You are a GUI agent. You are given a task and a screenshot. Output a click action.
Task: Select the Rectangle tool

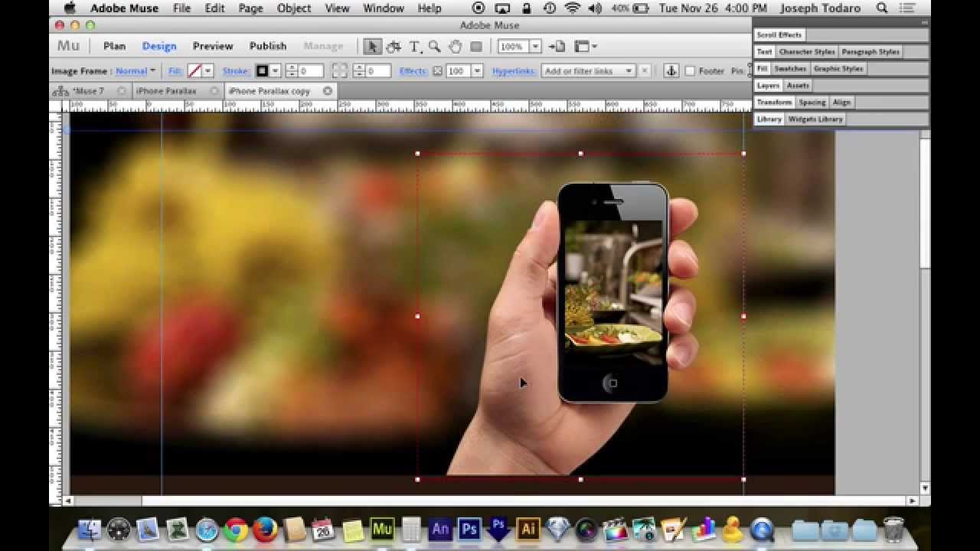pyautogui.click(x=476, y=47)
